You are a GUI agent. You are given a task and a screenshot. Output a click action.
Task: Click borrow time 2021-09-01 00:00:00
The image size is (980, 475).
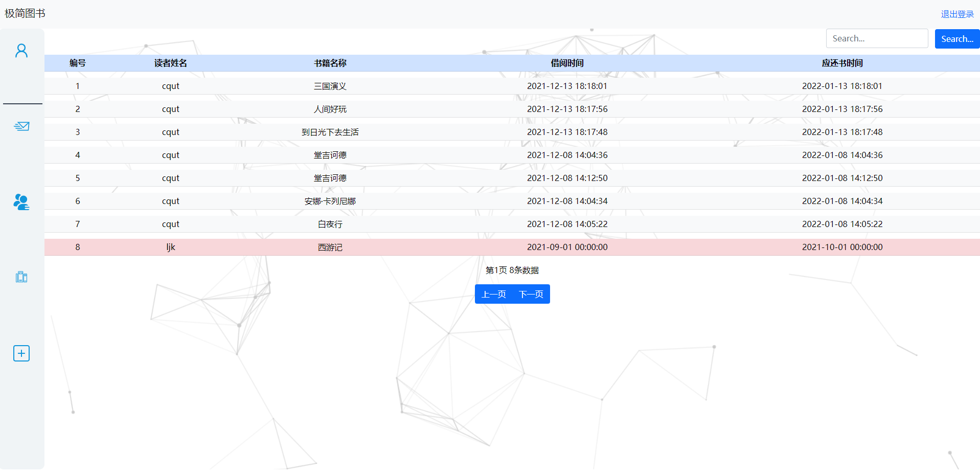[x=567, y=247]
